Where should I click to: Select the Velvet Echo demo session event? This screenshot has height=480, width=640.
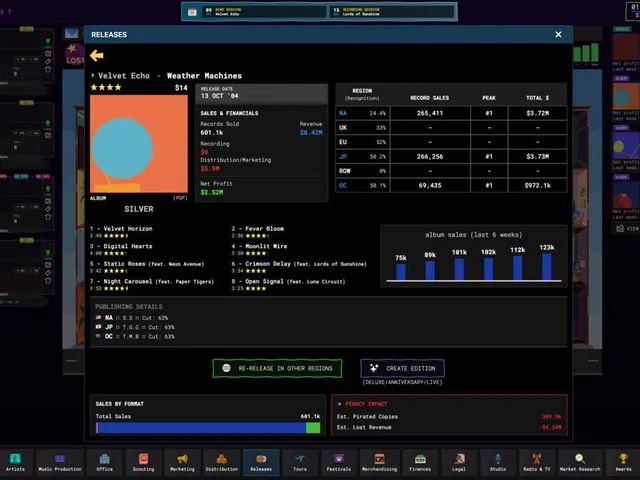(264, 11)
